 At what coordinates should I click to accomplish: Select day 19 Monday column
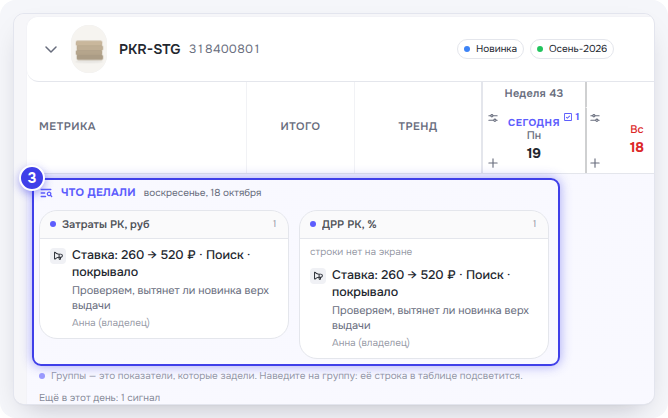point(533,153)
